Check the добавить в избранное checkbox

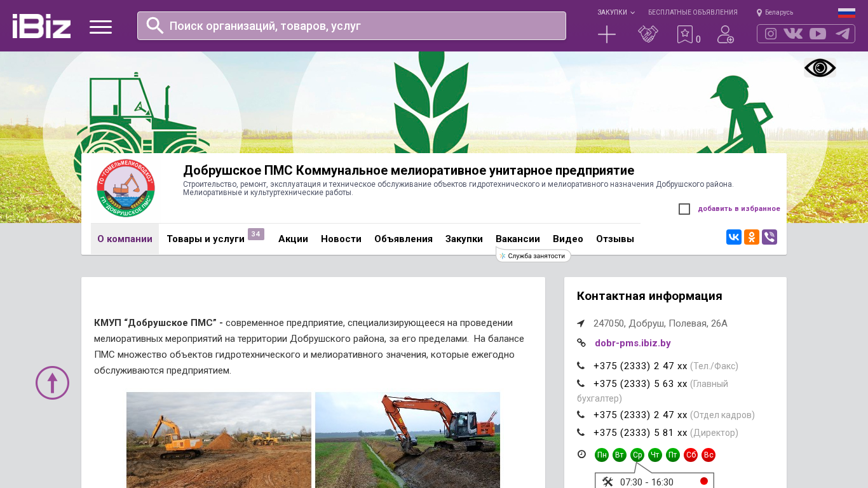pyautogui.click(x=684, y=209)
